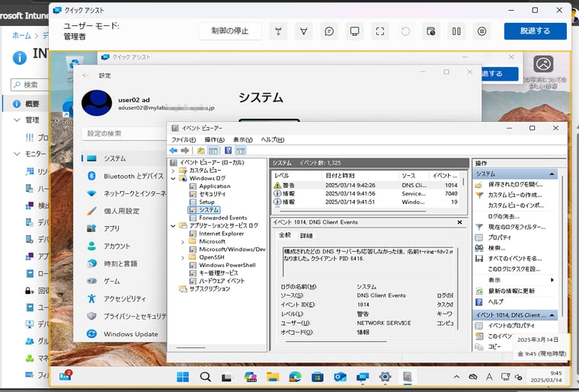Select Windows PowerShell log in tree
The width and height of the screenshot is (579, 392).
point(227,265)
